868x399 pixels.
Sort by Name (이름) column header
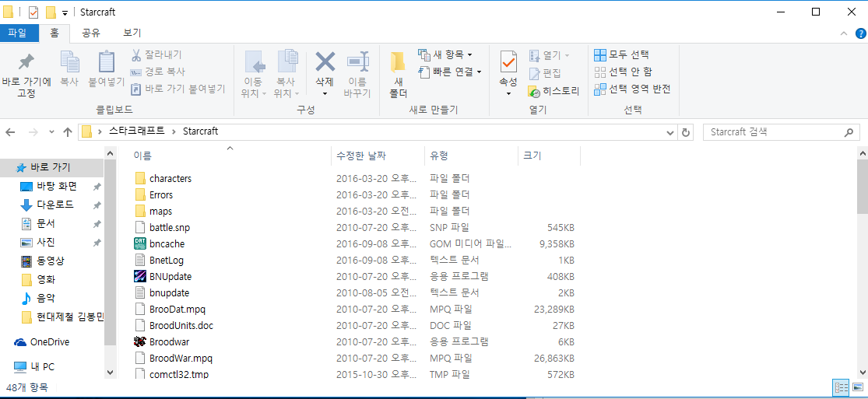click(229, 156)
